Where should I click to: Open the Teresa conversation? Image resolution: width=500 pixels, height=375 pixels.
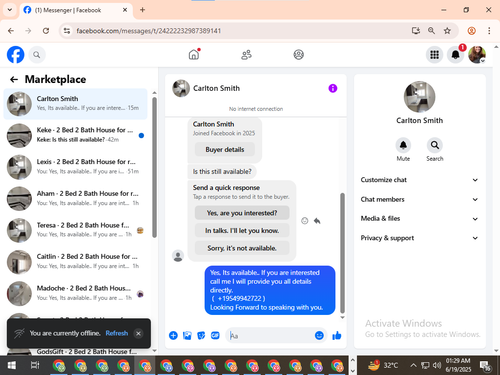click(x=75, y=230)
